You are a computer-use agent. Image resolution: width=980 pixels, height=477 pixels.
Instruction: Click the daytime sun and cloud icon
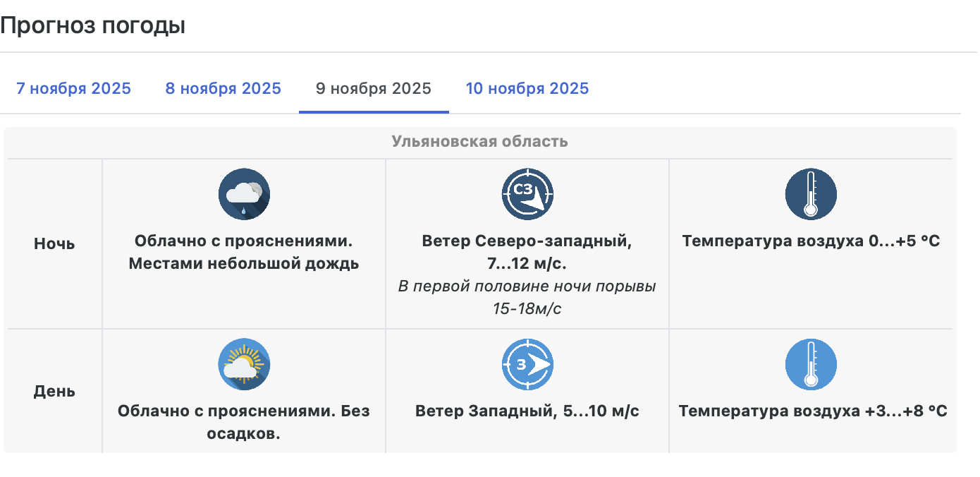(x=244, y=364)
